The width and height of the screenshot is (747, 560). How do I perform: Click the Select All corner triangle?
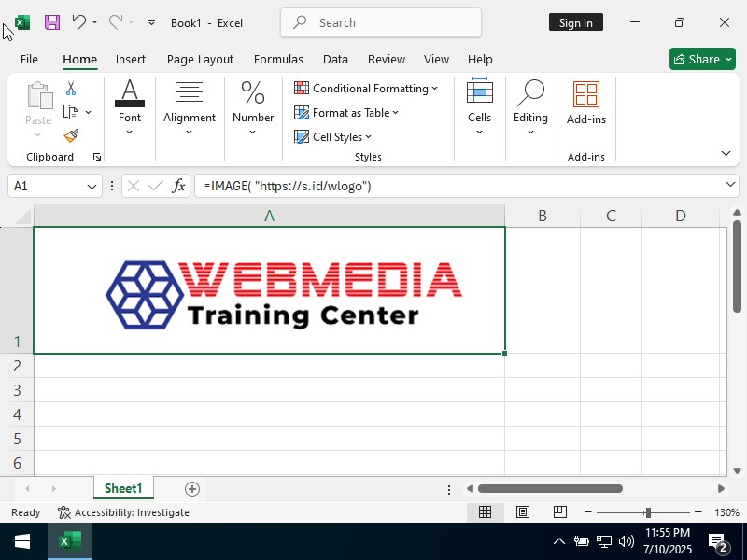click(22, 217)
